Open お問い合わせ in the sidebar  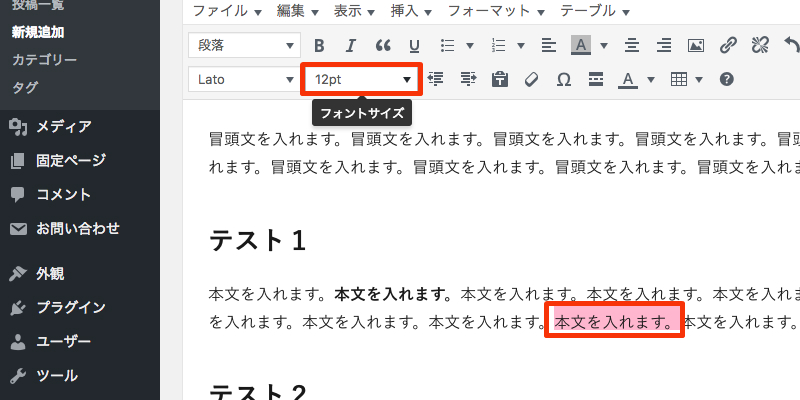tap(80, 228)
